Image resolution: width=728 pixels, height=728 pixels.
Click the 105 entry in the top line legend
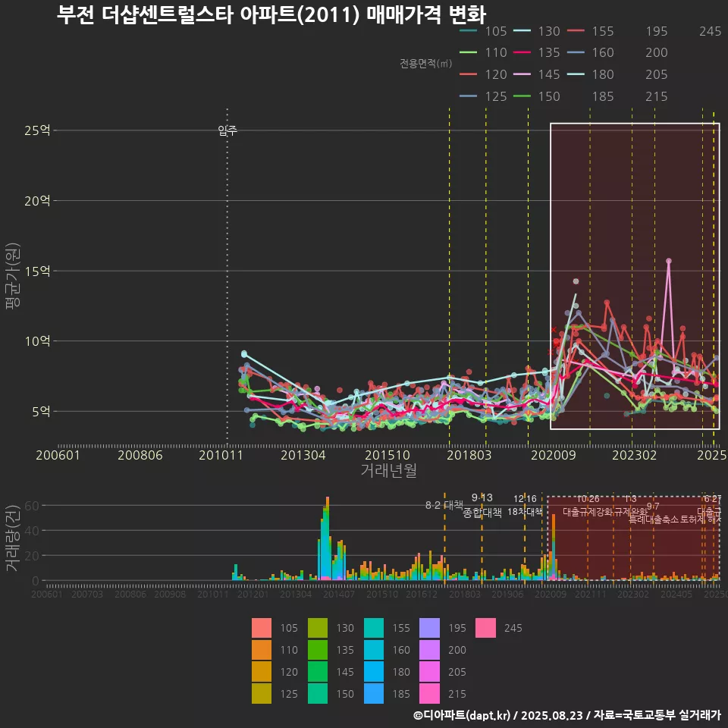[483, 31]
